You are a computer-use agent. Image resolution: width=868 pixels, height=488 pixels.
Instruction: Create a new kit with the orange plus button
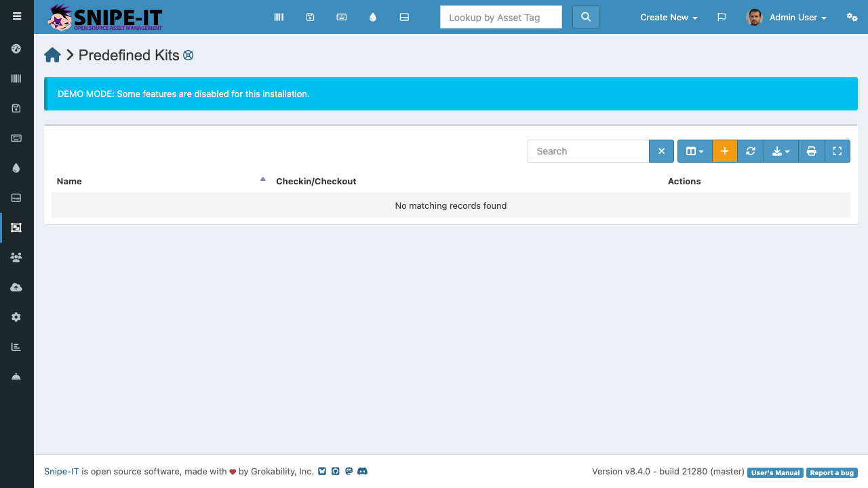tap(725, 151)
